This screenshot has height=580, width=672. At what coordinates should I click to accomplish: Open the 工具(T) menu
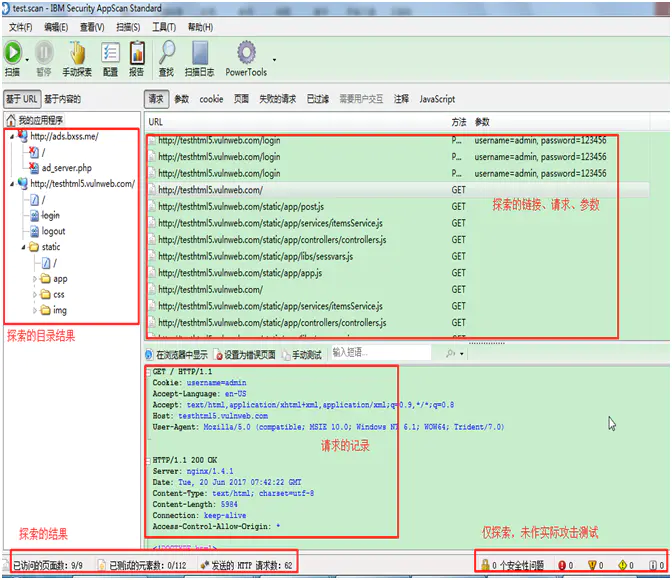[164, 27]
